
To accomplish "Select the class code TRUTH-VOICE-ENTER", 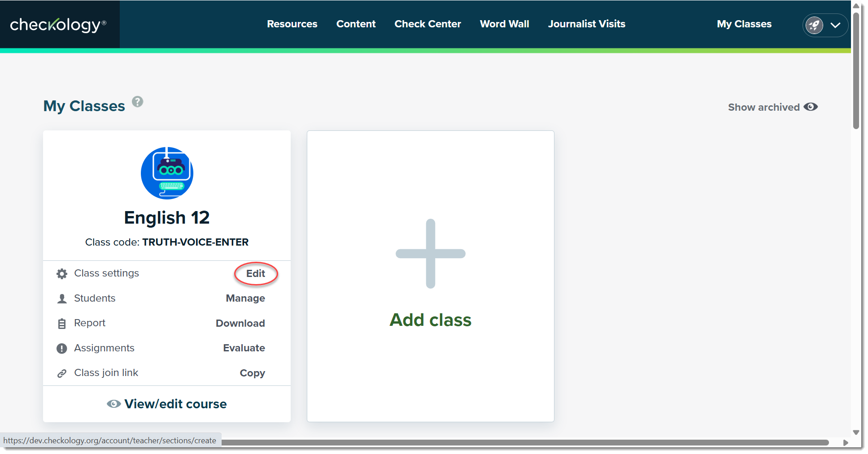I will 195,242.
